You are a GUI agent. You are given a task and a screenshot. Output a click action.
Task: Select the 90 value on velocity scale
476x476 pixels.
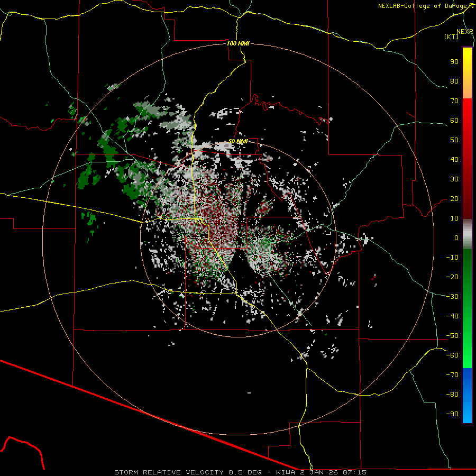pyautogui.click(x=454, y=62)
